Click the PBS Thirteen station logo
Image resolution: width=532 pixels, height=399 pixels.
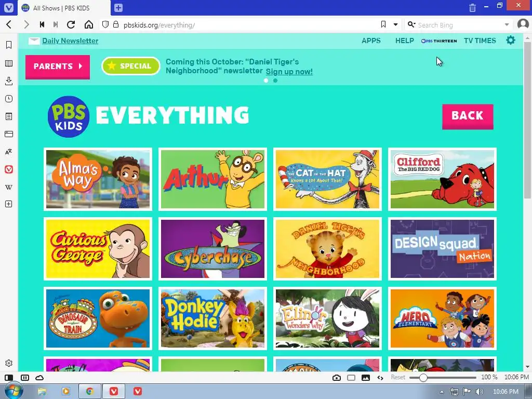click(438, 41)
